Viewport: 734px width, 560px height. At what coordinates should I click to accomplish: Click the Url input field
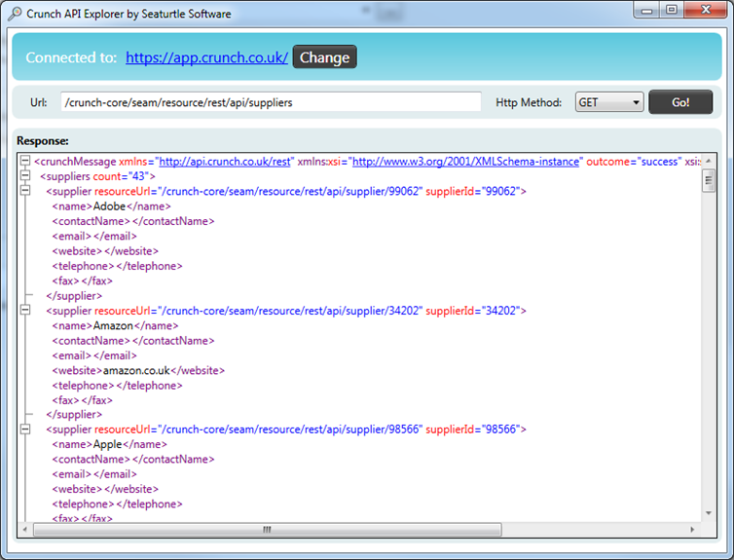point(271,102)
